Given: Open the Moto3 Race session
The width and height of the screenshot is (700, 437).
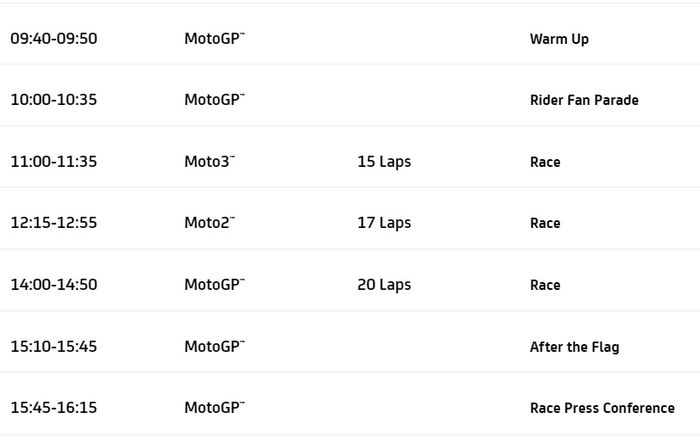Looking at the screenshot, I should (x=545, y=162).
